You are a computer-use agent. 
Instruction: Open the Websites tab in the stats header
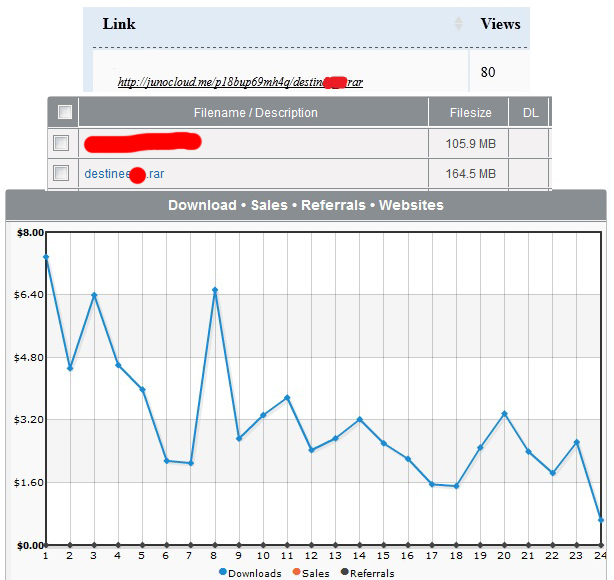tap(411, 205)
